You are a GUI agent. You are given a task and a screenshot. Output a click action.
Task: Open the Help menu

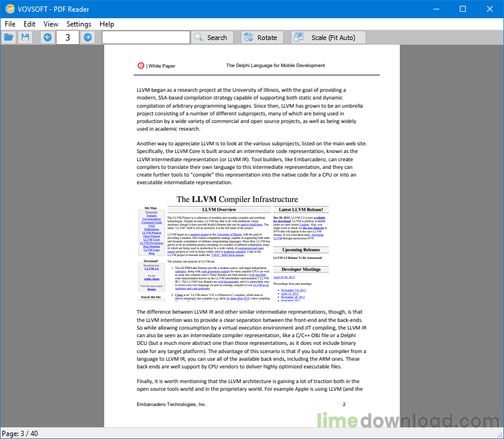[x=107, y=24]
